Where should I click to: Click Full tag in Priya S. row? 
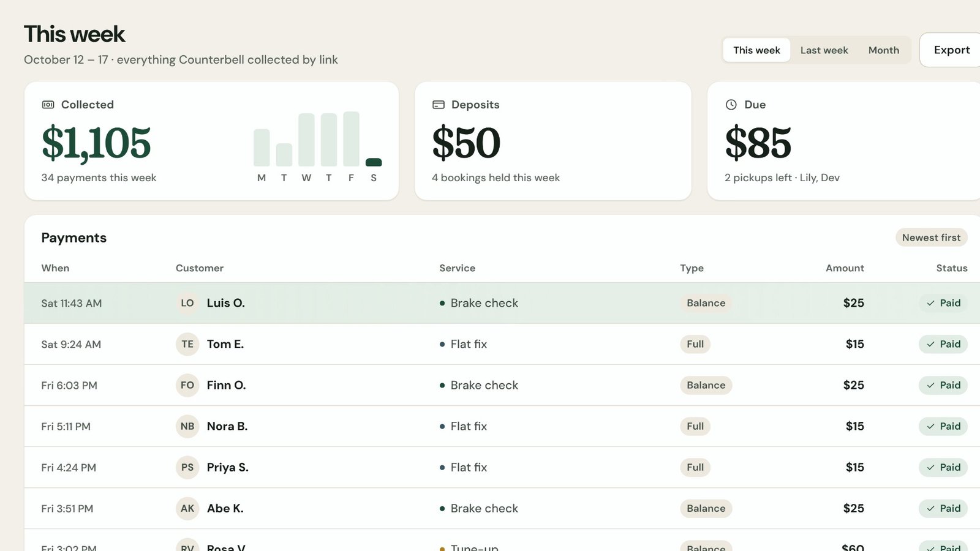point(695,467)
